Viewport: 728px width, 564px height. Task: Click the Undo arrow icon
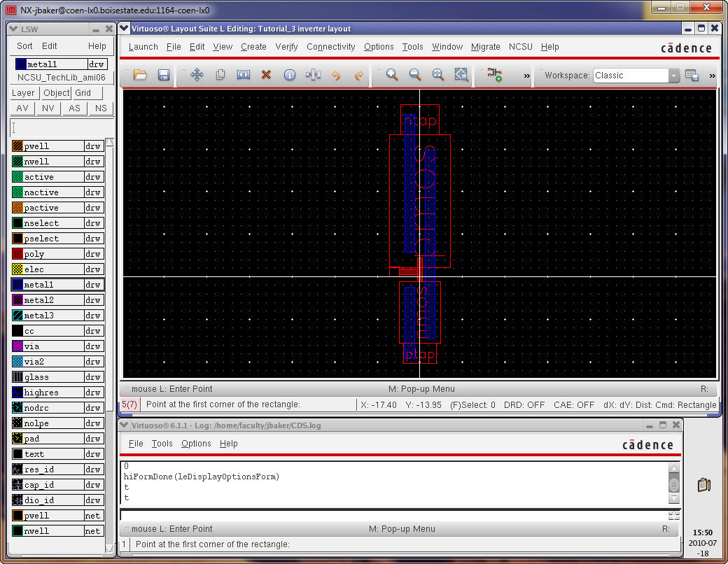(x=336, y=75)
